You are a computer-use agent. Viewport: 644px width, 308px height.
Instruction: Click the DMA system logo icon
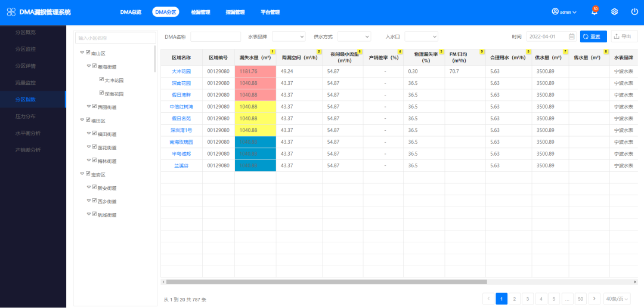[x=11, y=13]
